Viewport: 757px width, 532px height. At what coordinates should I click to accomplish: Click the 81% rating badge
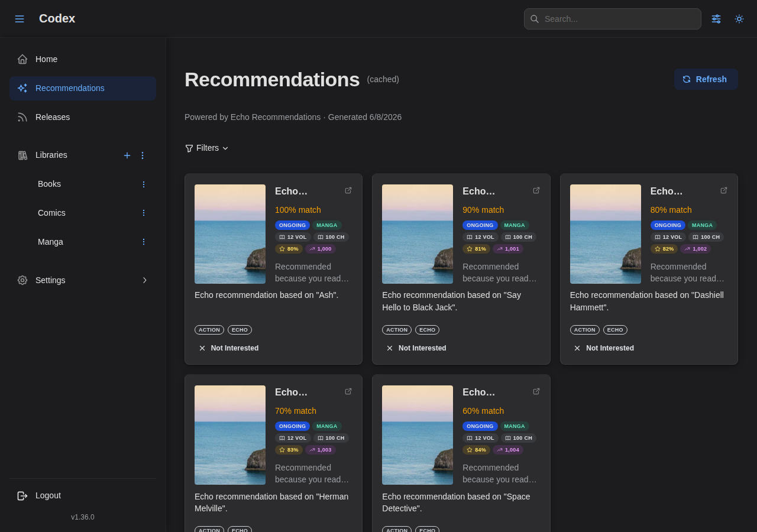(x=477, y=249)
